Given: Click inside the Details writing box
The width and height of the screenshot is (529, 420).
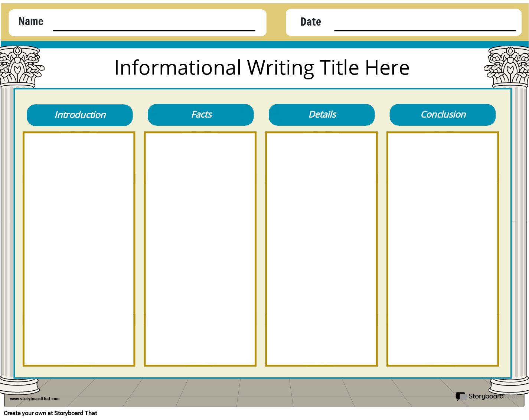Looking at the screenshot, I should click(321, 249).
